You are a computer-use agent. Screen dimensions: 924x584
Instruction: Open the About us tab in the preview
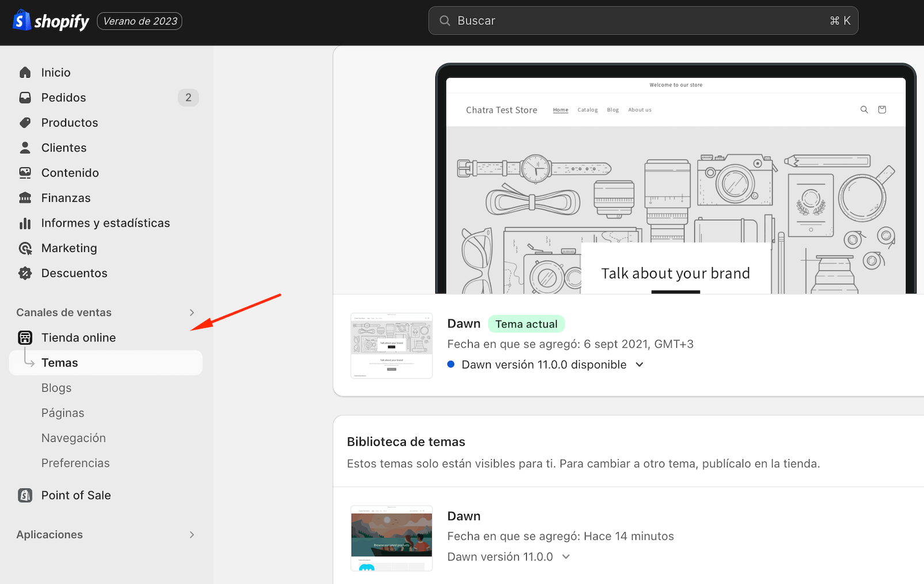[640, 109]
